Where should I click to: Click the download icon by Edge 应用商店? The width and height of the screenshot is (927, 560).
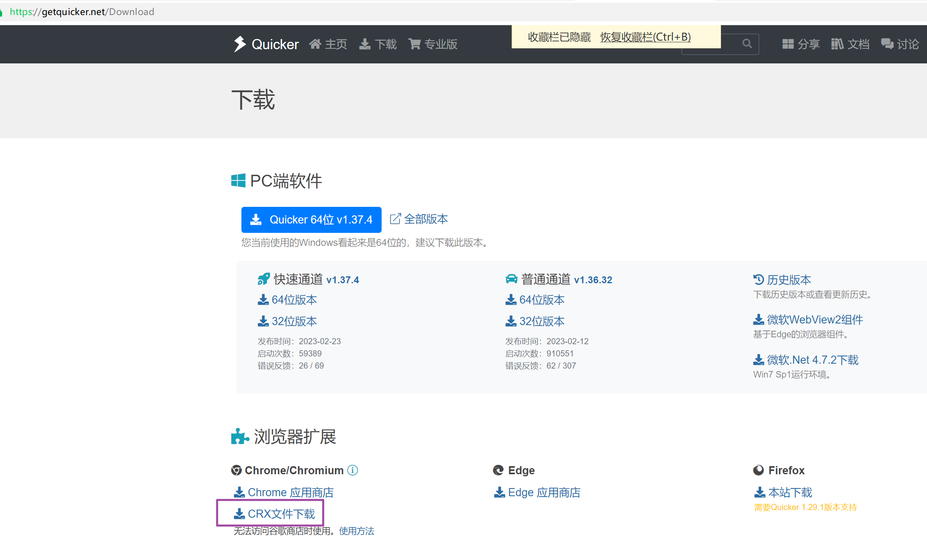click(499, 493)
